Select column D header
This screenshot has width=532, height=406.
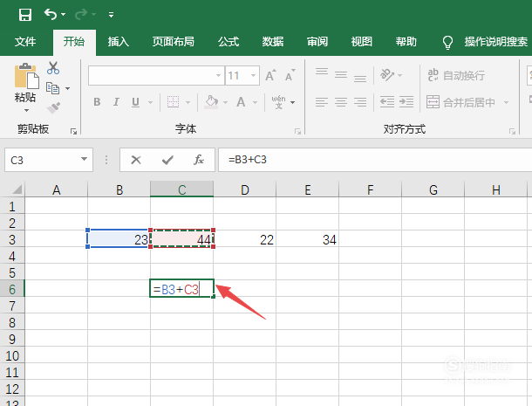pos(244,189)
